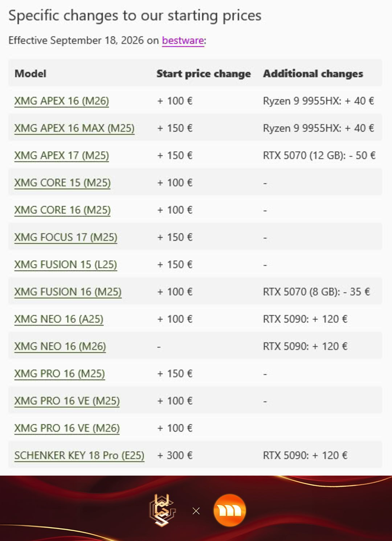This screenshot has height=541, width=392.
Task: Open XMG NEO 16 (M26) link
Action: (60, 346)
